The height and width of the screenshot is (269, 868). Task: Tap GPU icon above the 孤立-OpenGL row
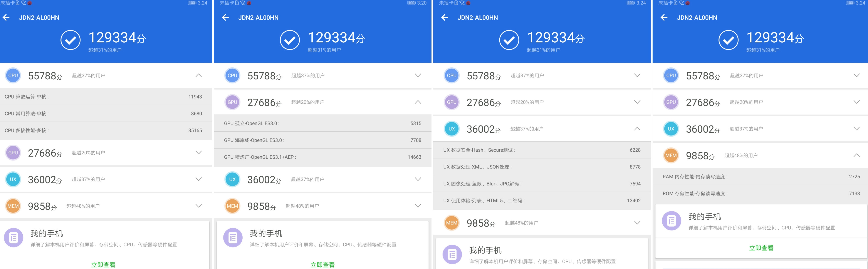tap(232, 102)
